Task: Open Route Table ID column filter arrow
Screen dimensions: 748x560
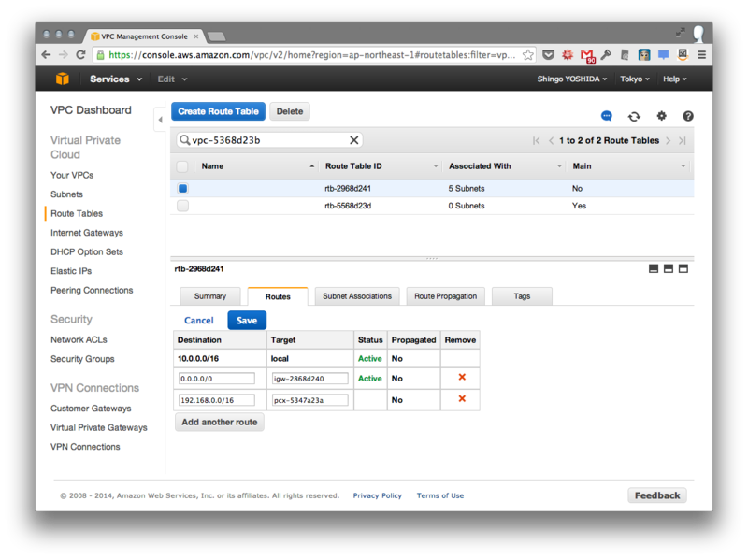Action: coord(435,166)
